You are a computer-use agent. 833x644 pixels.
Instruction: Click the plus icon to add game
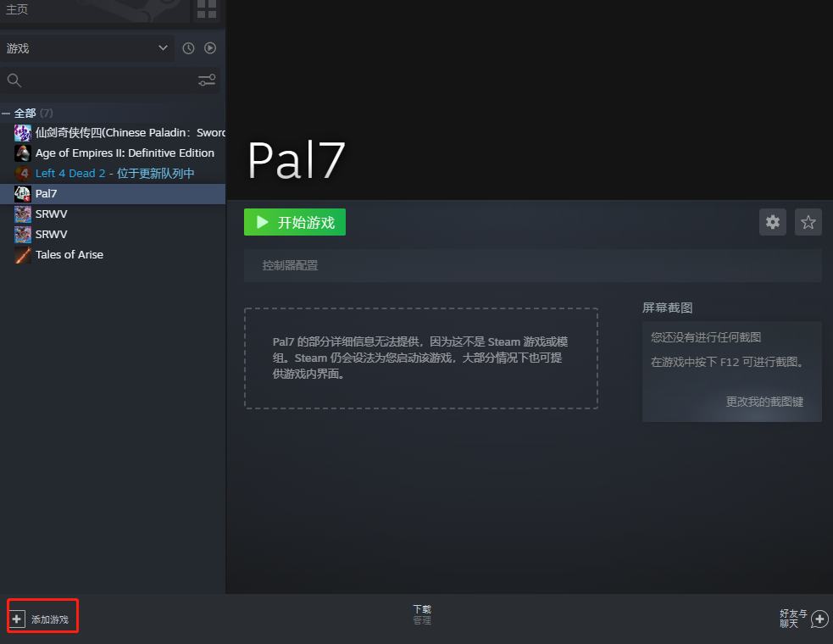tap(17, 619)
